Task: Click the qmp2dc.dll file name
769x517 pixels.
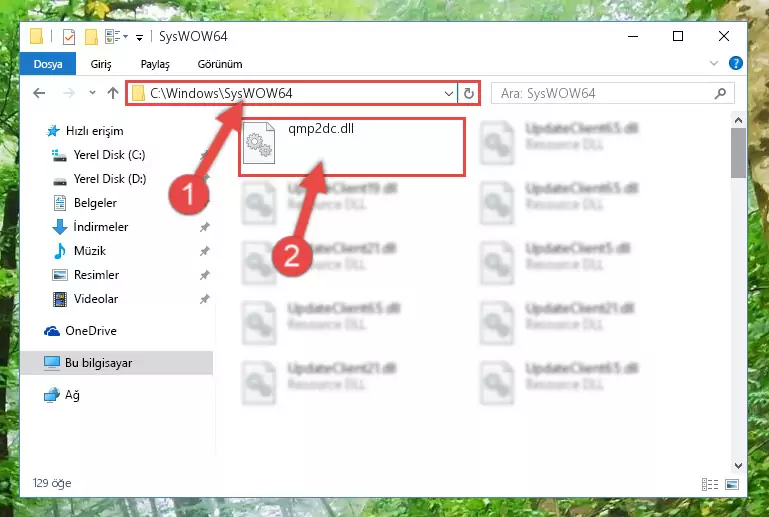Action: click(x=321, y=129)
